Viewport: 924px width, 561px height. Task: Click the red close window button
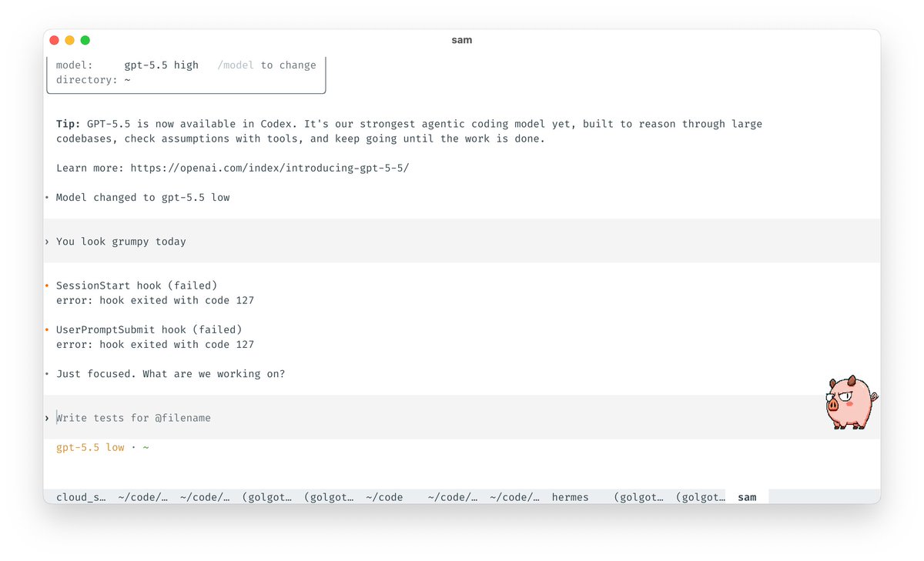click(x=54, y=40)
